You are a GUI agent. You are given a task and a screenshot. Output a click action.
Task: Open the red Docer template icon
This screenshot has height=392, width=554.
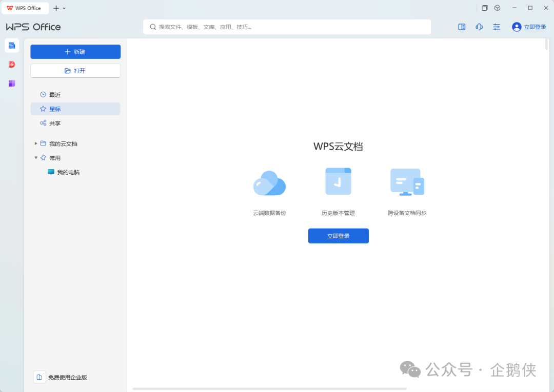click(12, 65)
